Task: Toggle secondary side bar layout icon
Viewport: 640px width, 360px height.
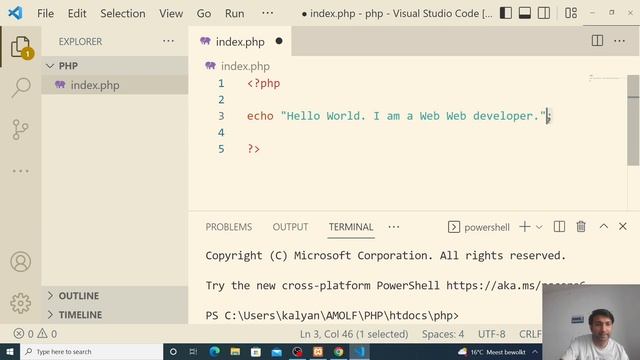Action: [x=544, y=13]
